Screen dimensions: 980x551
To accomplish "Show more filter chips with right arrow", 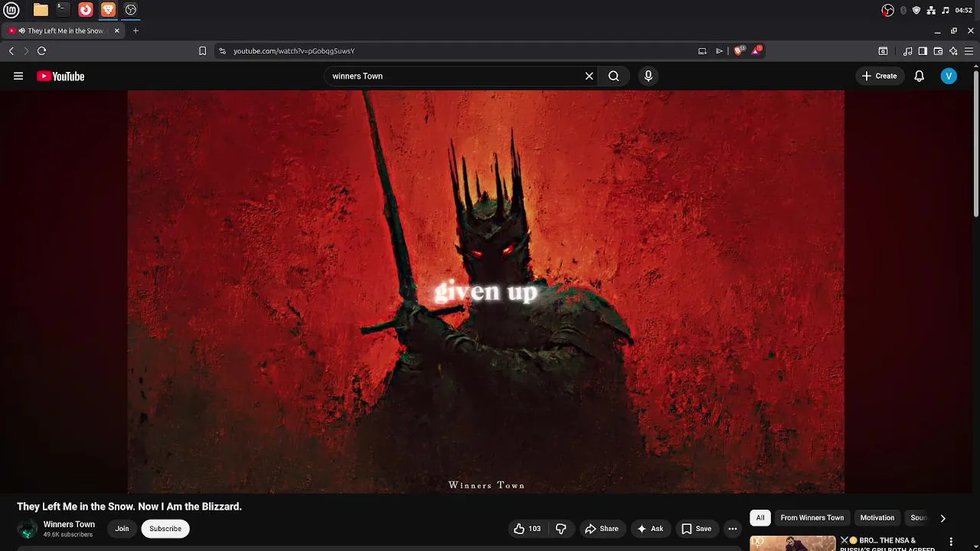I will click(x=942, y=518).
